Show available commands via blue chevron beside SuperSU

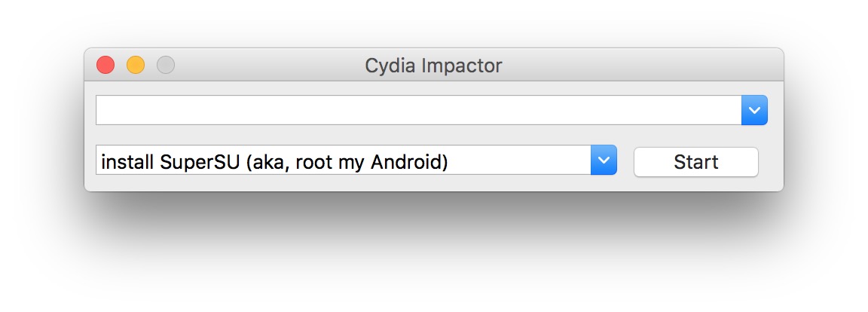pyautogui.click(x=604, y=160)
